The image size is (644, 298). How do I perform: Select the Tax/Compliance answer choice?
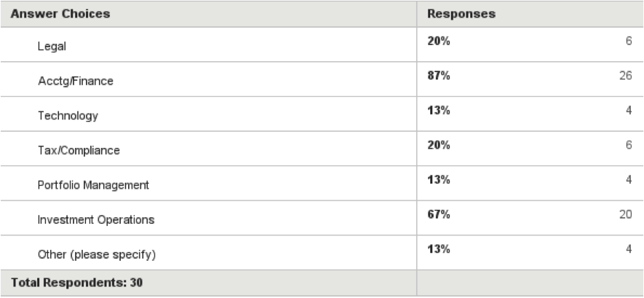(x=79, y=150)
